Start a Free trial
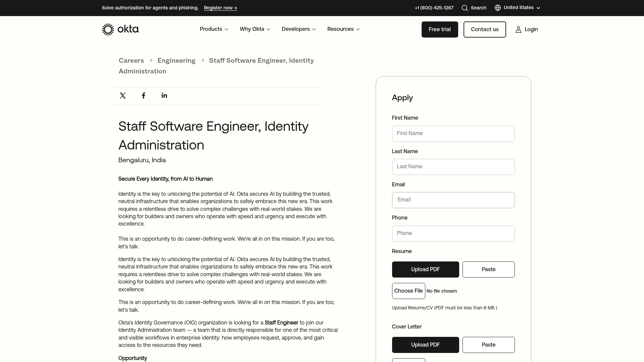Screen dimensions: 644x362 [440, 29]
